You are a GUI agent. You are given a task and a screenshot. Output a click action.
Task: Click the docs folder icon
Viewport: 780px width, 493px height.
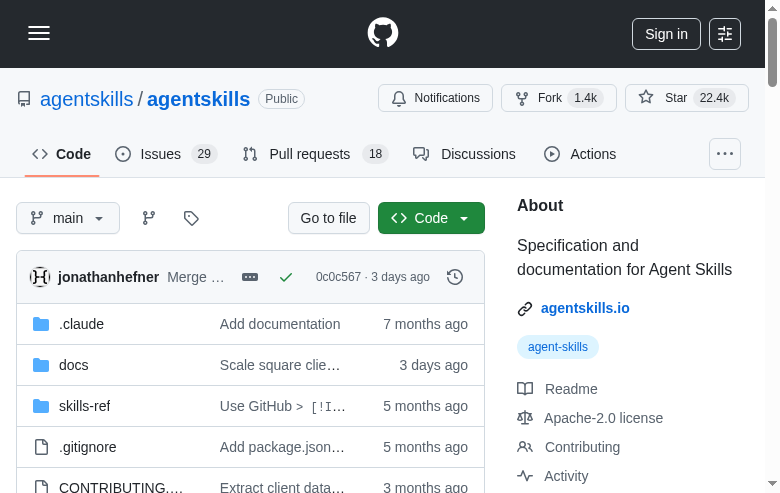pos(41,365)
